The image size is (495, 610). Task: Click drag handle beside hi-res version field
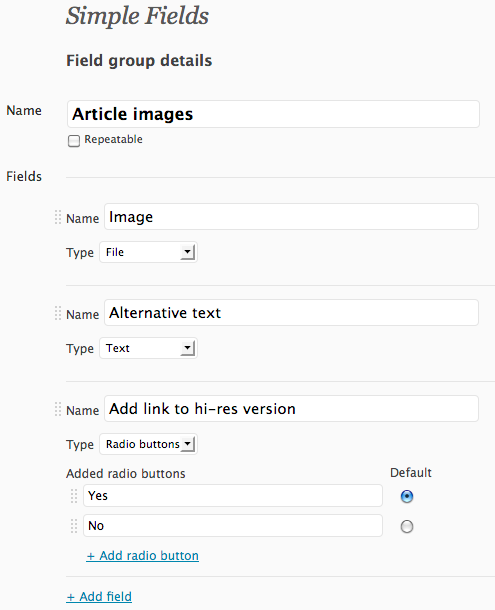58,409
